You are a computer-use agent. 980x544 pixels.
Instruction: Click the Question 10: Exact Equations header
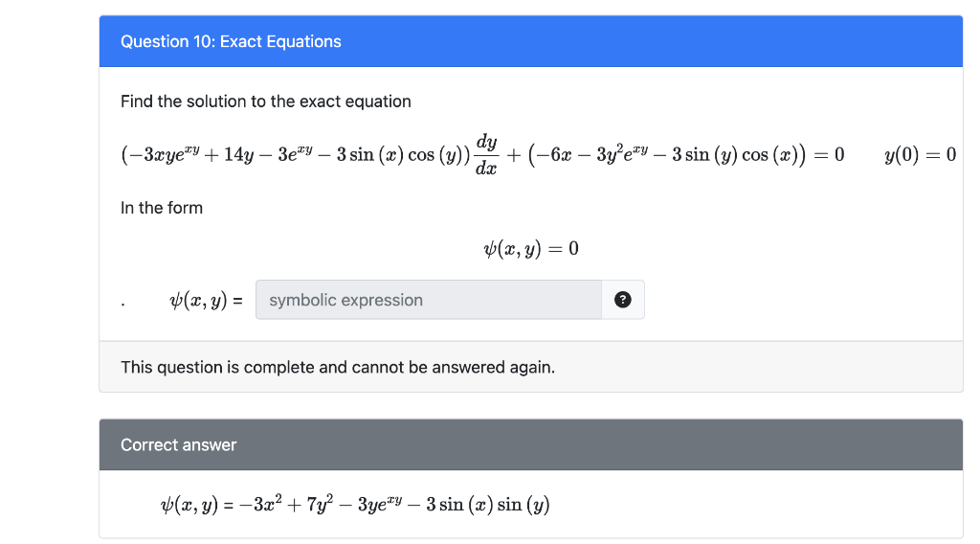pos(231,41)
